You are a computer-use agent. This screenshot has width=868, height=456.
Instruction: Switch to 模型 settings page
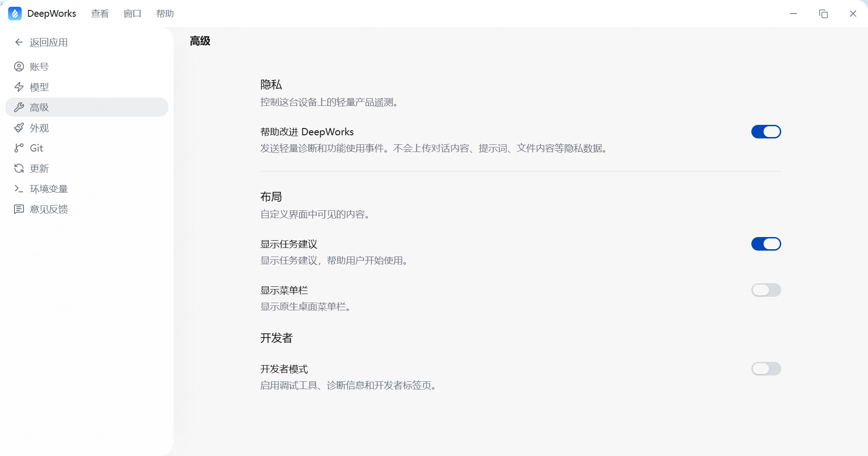(x=87, y=87)
